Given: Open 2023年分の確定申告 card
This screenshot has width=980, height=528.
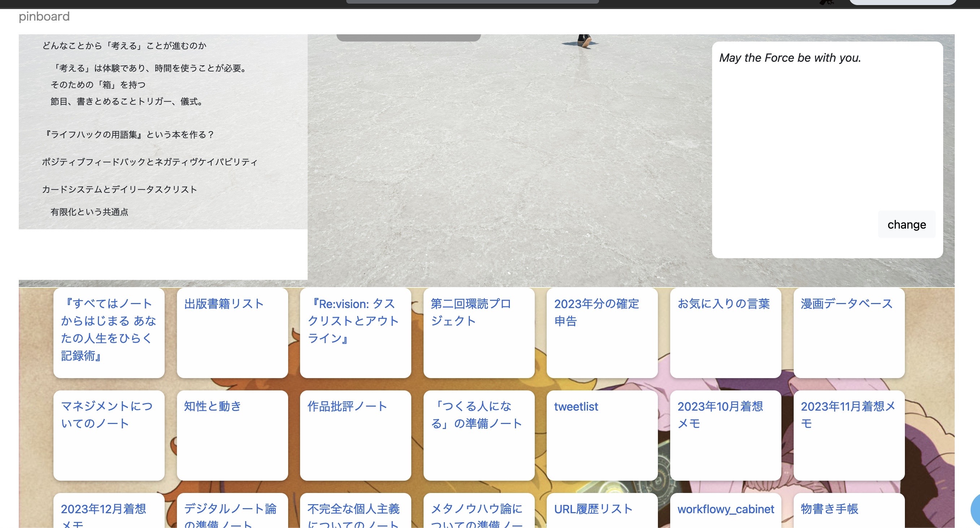Looking at the screenshot, I should 596,312.
